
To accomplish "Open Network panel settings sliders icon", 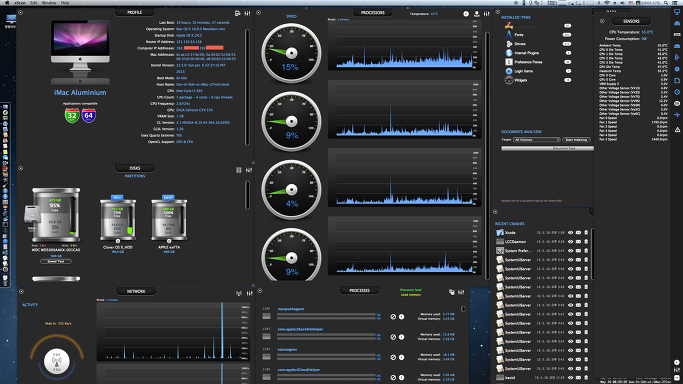I will [x=250, y=293].
